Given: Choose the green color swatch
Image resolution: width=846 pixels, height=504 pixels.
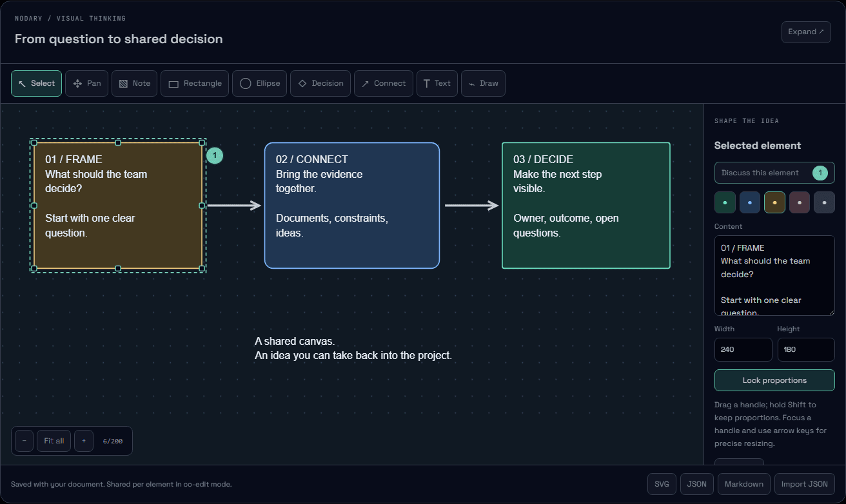Looking at the screenshot, I should [725, 202].
